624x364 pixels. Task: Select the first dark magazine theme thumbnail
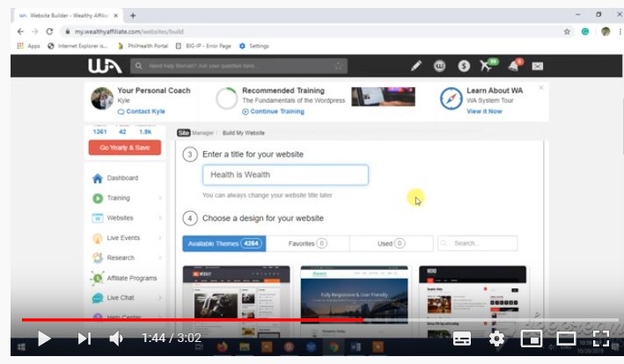(237, 302)
